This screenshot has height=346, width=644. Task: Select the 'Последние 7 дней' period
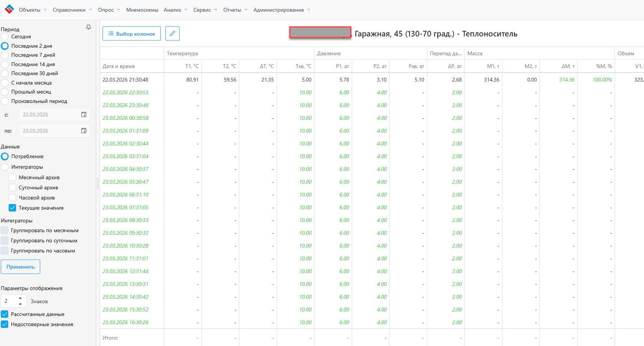click(x=5, y=55)
